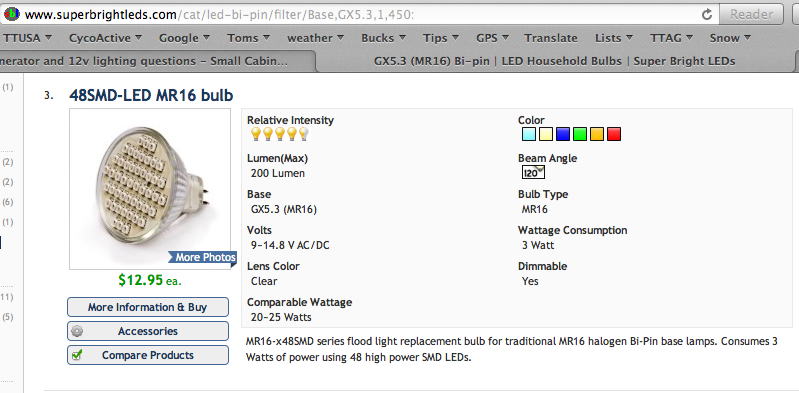Click the relative intensity bulb rating icons

280,134
